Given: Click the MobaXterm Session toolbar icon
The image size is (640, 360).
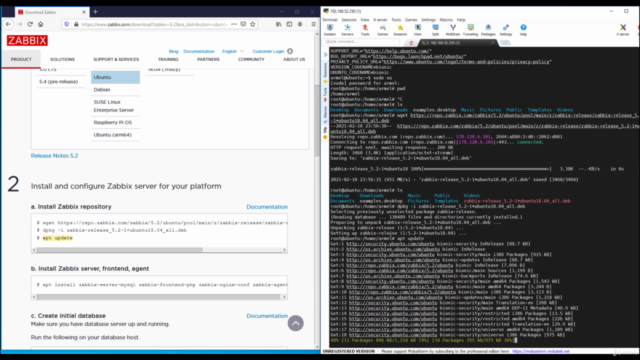Looking at the screenshot, I should click(330, 29).
